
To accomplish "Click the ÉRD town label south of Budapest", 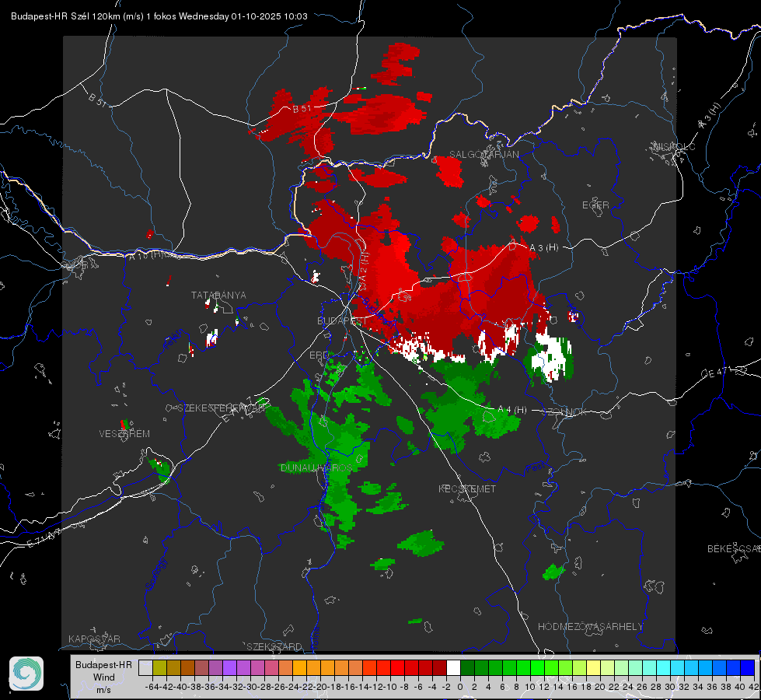I will [x=319, y=355].
